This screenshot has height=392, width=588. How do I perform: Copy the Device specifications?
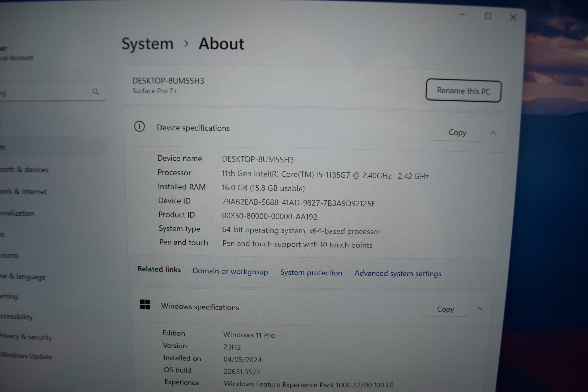(x=457, y=132)
